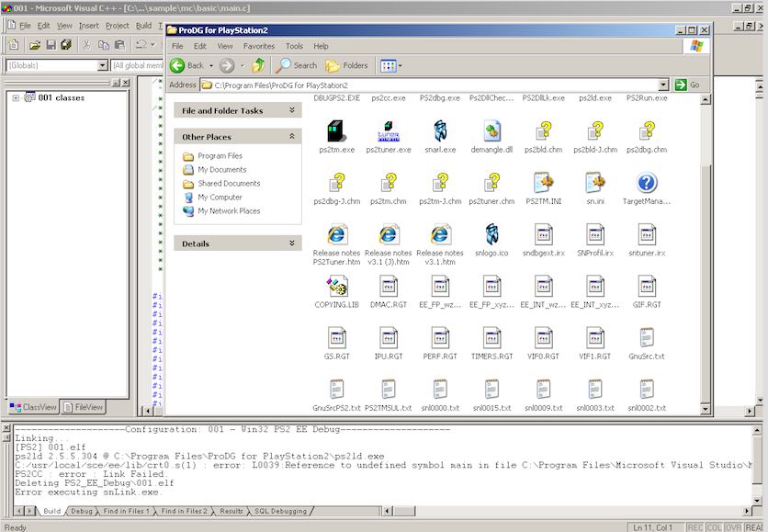Switch to the FileView tab
The width and height of the screenshot is (768, 532).
(84, 407)
